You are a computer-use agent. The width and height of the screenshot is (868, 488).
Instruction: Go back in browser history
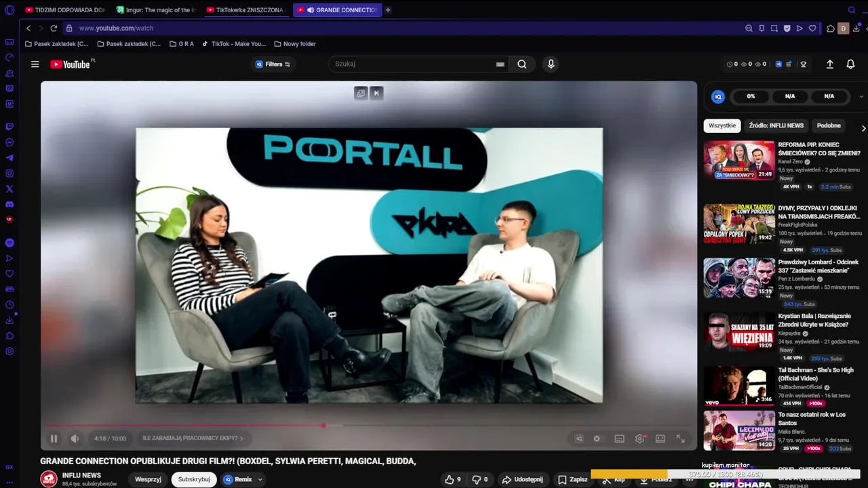[28, 28]
